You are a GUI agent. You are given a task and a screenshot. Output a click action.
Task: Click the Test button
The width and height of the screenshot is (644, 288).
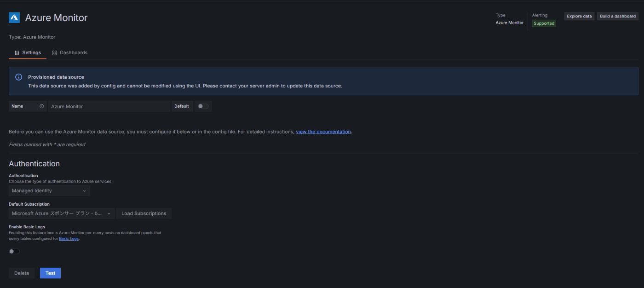pos(50,273)
